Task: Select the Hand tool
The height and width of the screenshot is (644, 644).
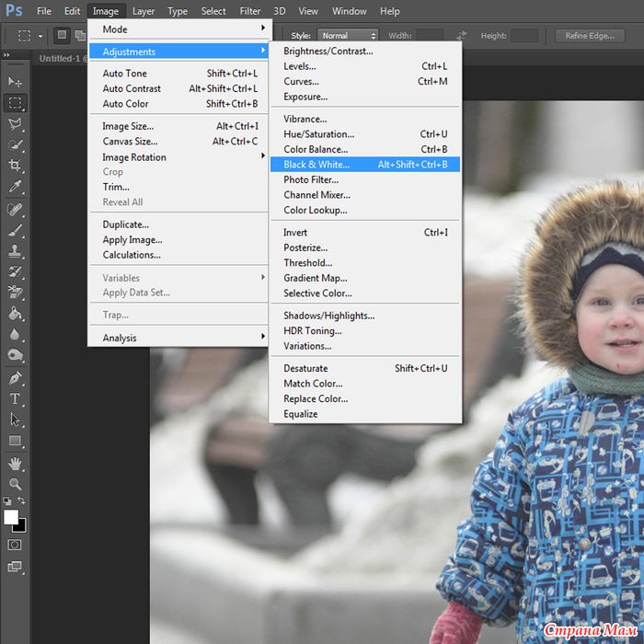Action: coord(15,463)
